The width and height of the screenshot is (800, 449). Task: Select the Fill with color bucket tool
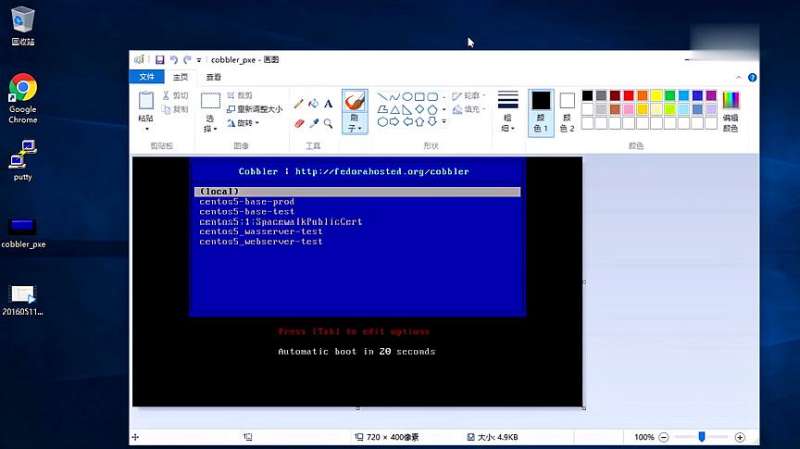point(313,104)
